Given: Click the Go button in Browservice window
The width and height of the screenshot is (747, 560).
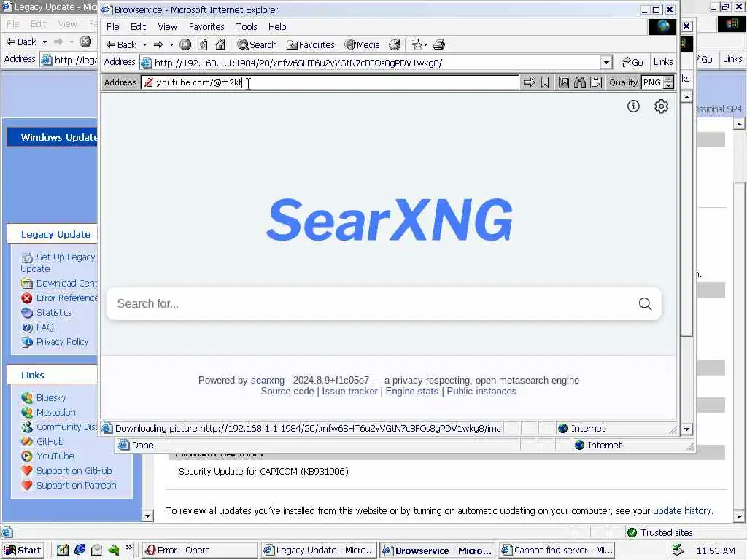Looking at the screenshot, I should 632,63.
